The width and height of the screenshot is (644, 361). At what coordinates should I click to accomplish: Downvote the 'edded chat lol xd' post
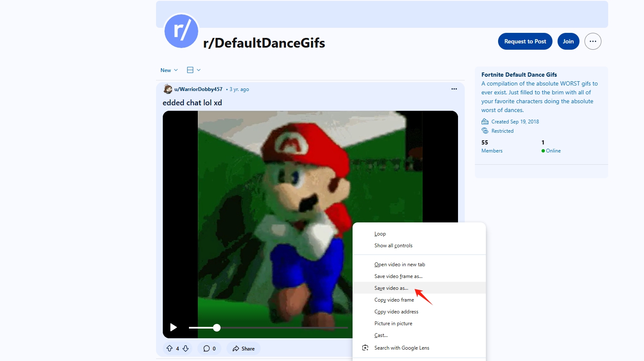pyautogui.click(x=186, y=348)
